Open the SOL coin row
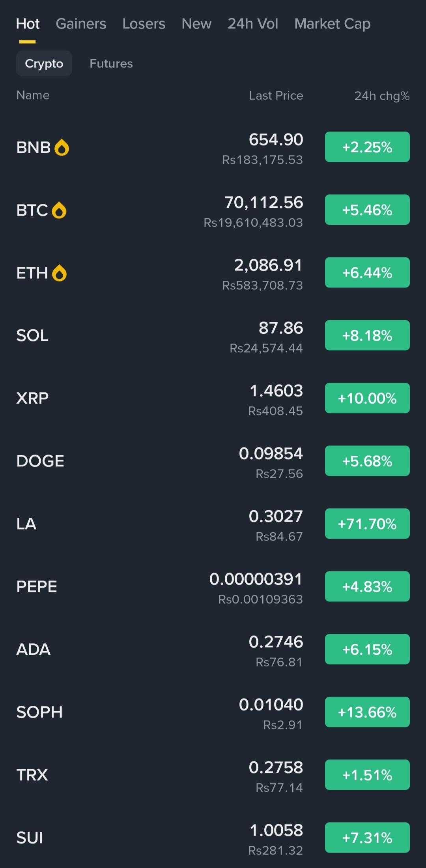Screen dimensions: 426x868 tap(158, 336)
